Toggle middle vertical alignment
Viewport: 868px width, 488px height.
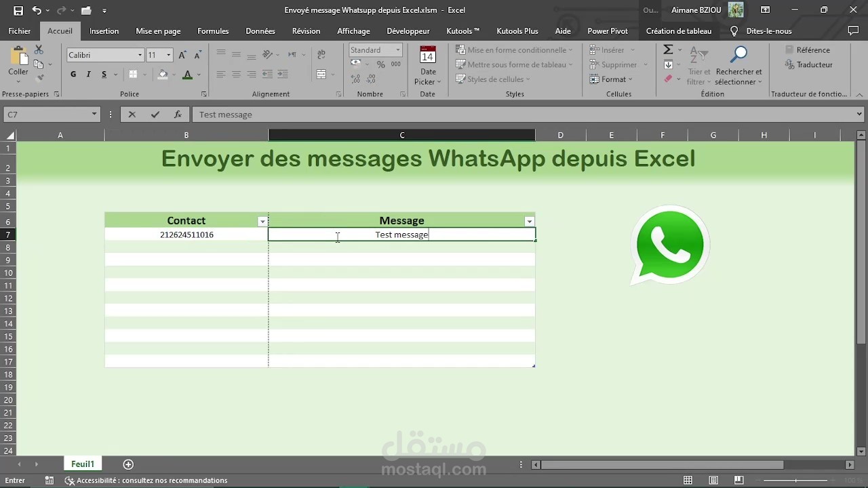coord(236,55)
